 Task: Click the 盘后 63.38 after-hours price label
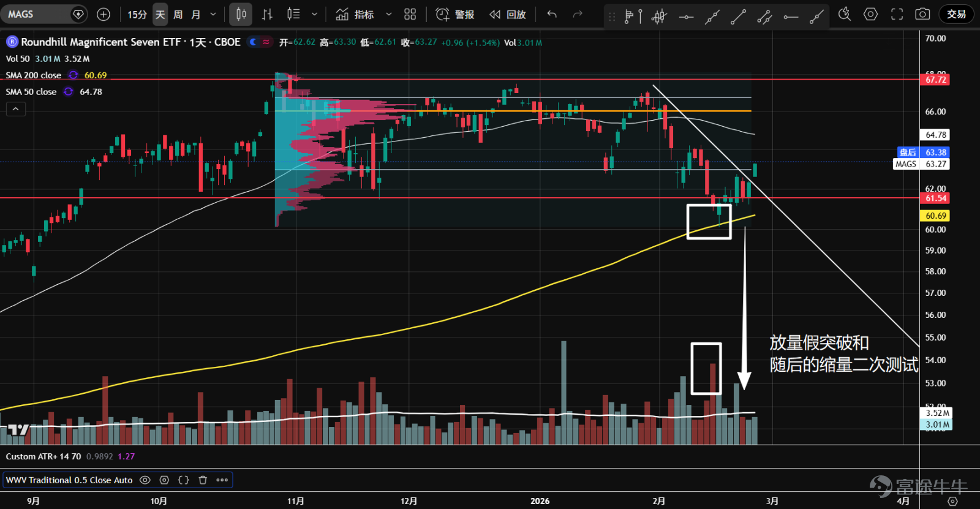pos(923,153)
